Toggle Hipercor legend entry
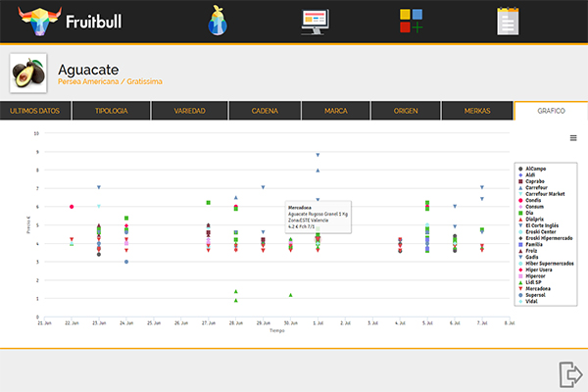 coord(532,276)
